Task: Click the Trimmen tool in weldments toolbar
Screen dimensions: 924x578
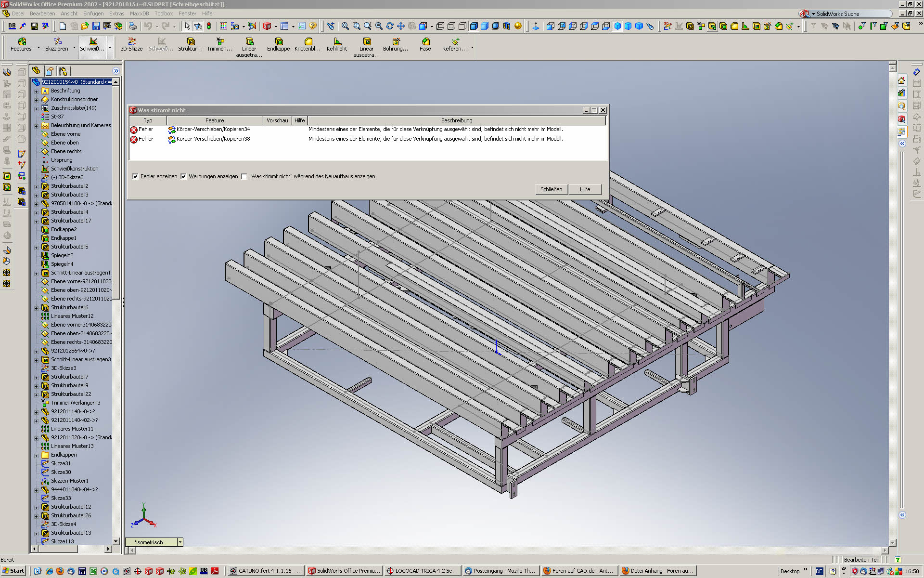Action: pos(219,42)
